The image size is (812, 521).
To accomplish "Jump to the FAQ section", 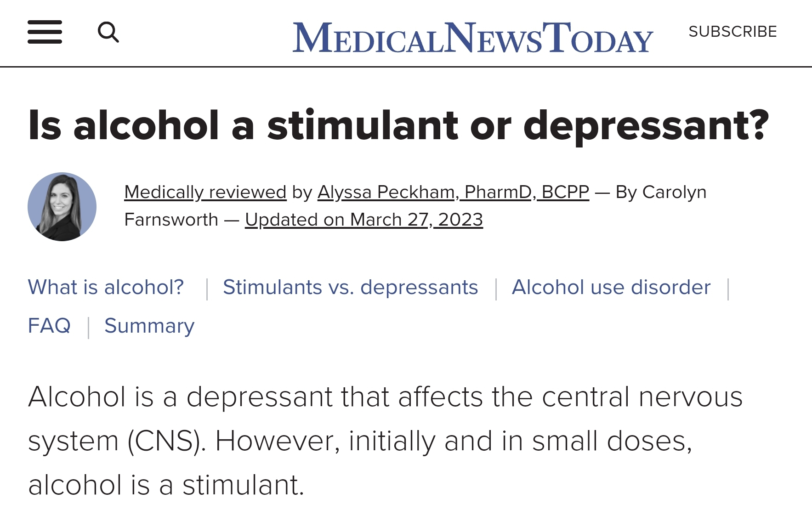I will coord(49,326).
